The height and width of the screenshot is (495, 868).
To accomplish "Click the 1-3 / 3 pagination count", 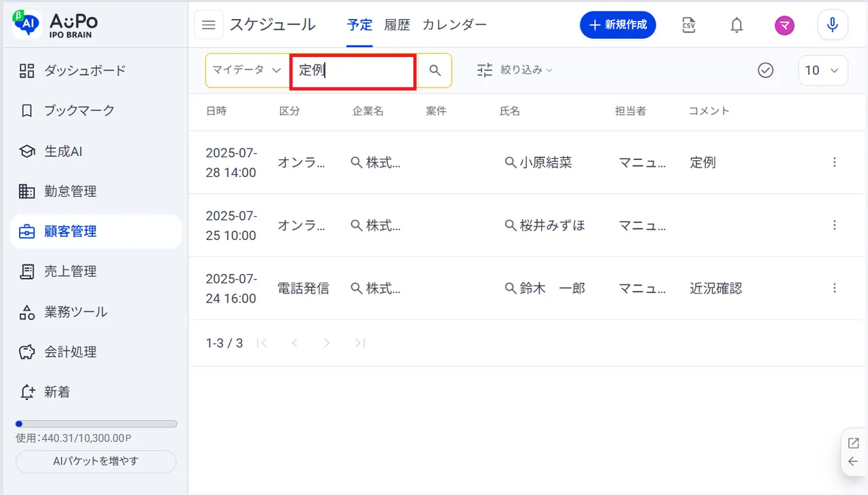I will coord(224,343).
